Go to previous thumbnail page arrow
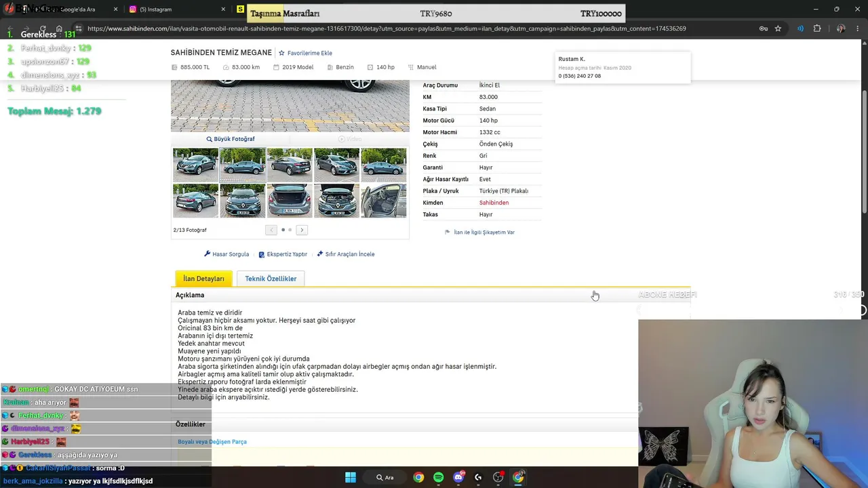The height and width of the screenshot is (488, 868). [x=271, y=230]
